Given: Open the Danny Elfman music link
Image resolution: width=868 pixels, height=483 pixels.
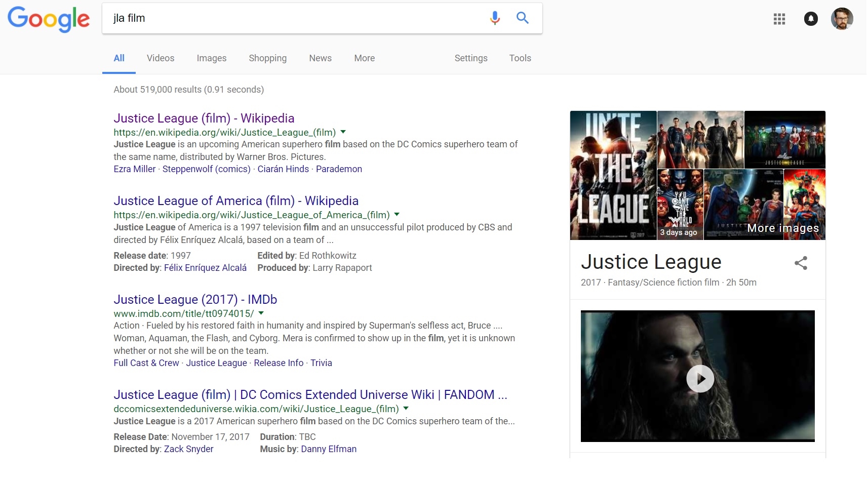Looking at the screenshot, I should click(329, 449).
